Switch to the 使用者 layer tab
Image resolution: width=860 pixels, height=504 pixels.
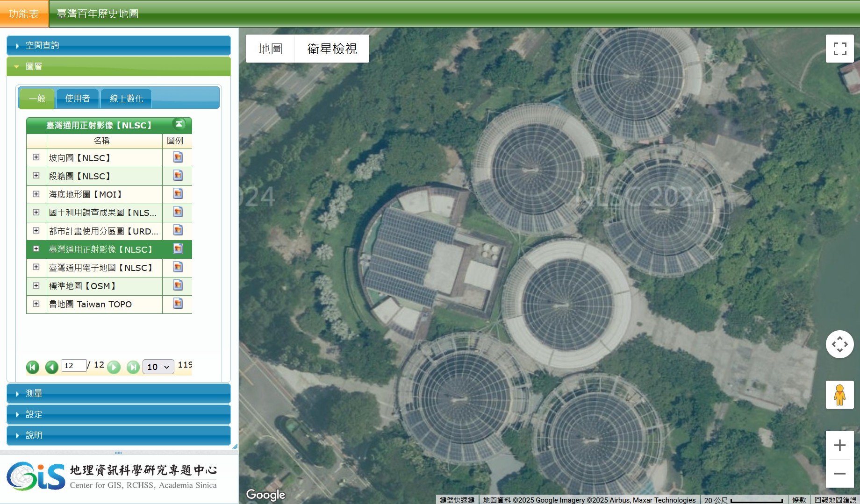pyautogui.click(x=78, y=99)
